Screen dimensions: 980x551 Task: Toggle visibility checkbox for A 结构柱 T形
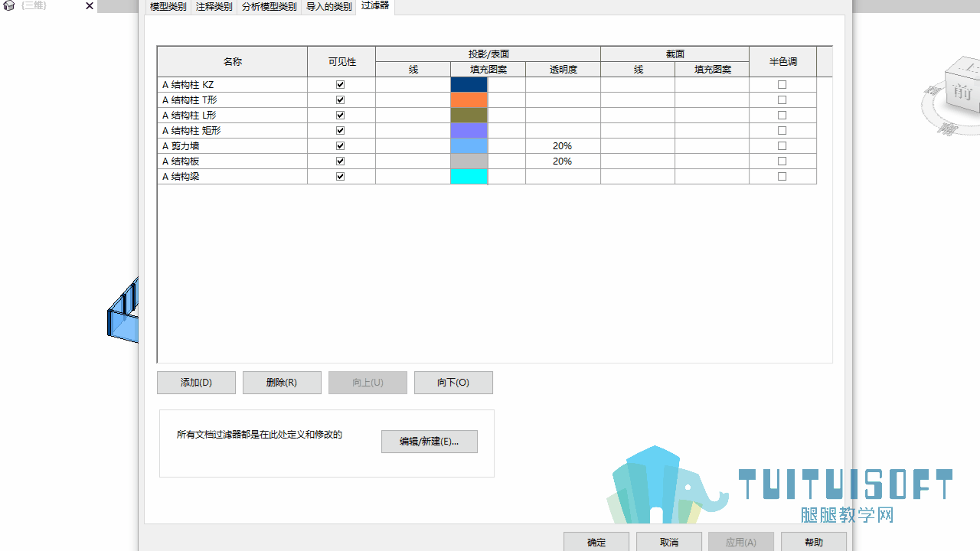341,100
